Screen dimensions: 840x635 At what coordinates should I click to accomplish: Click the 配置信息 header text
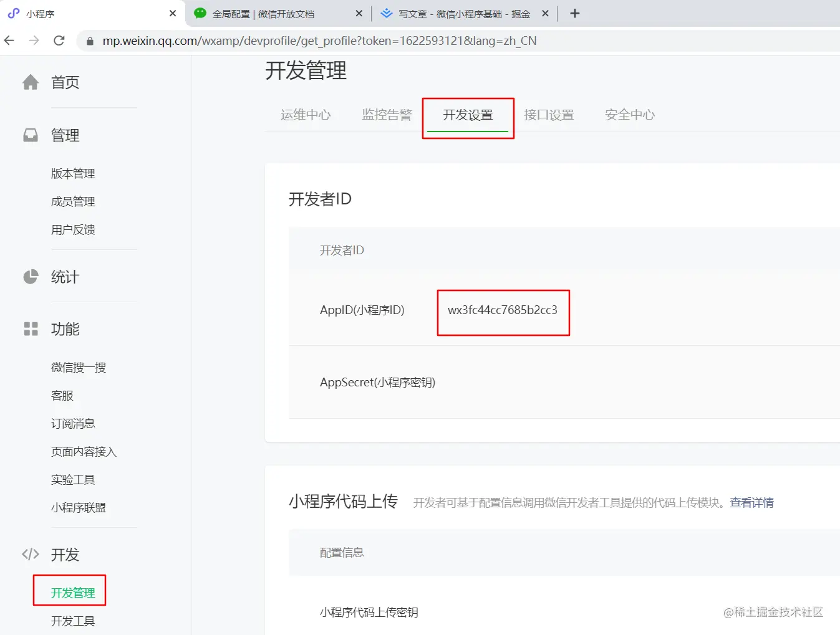[342, 552]
